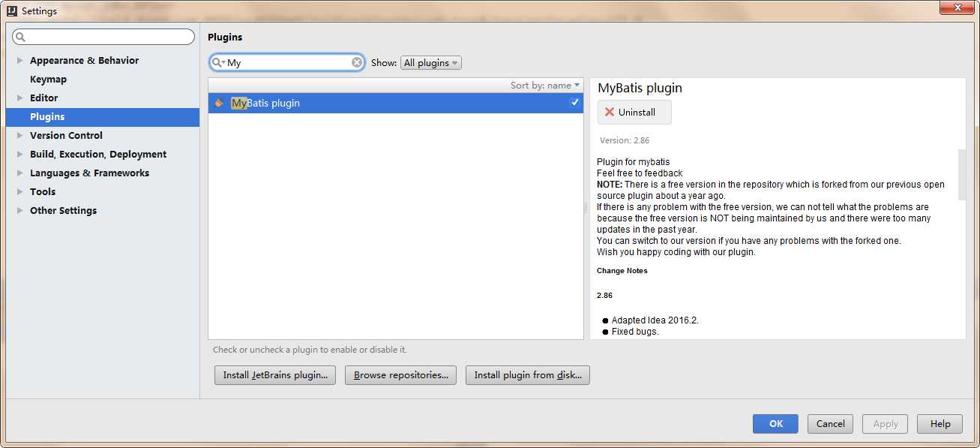Viewport: 980px width, 448px height.
Task: Select Version Control settings category
Action: click(x=66, y=136)
